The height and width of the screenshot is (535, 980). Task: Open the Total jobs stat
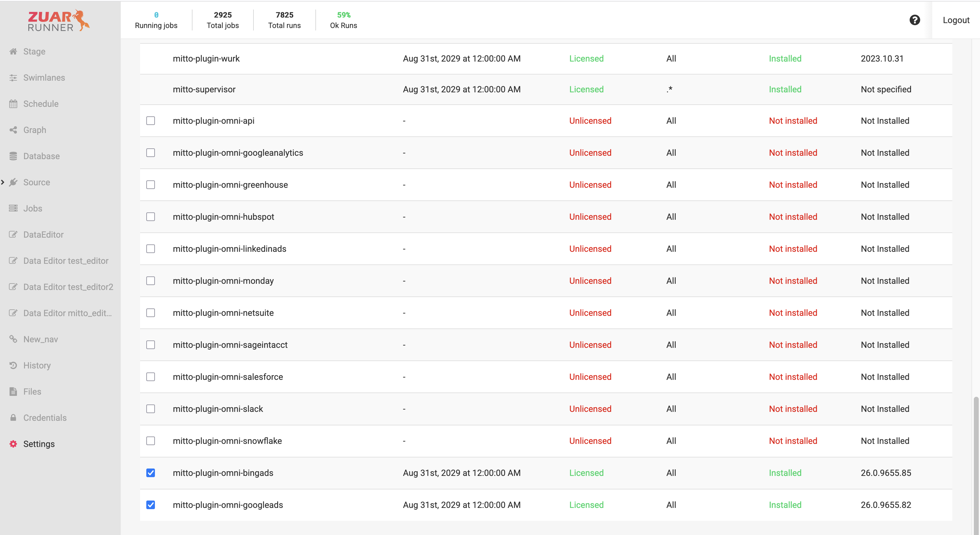click(223, 20)
